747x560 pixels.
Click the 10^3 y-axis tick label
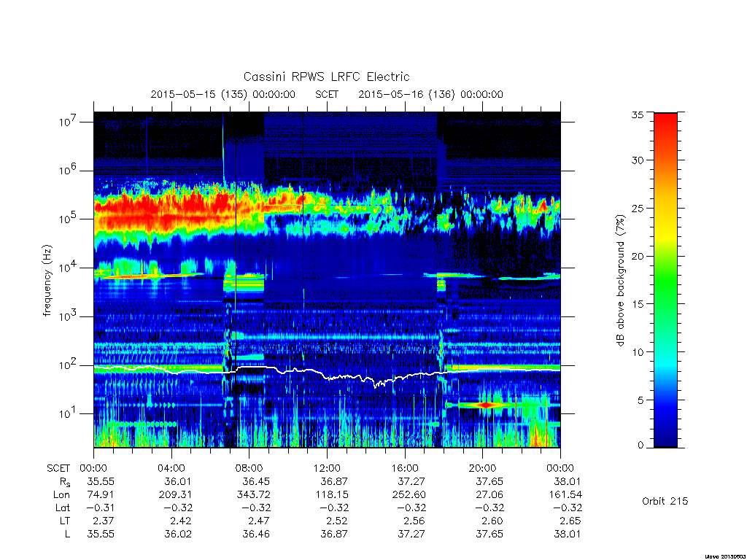point(69,316)
